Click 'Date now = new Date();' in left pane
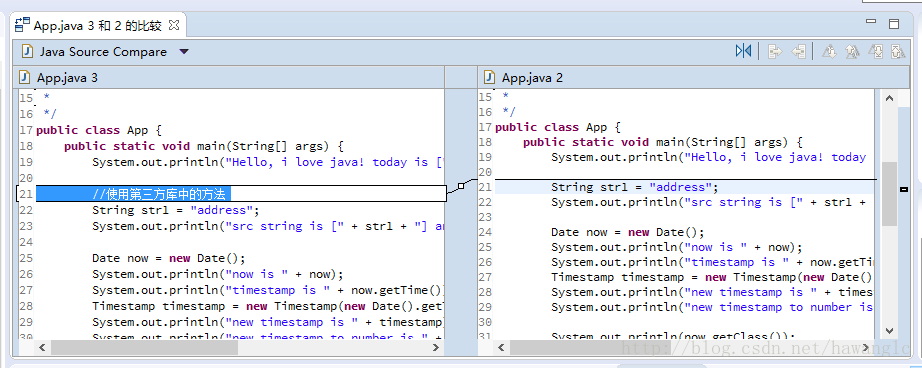This screenshot has height=368, width=922. tap(168, 259)
